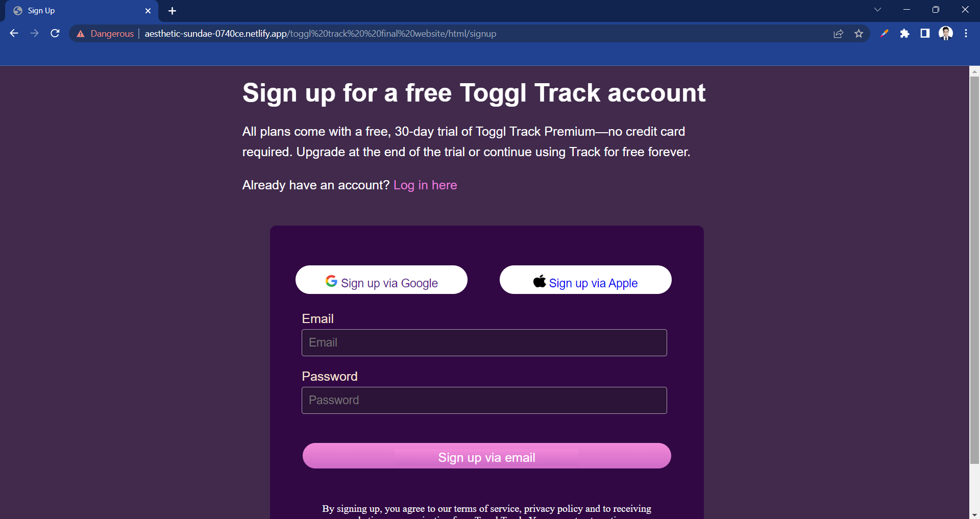This screenshot has width=980, height=519.
Task: Toggle the browser side panel icon
Action: (925, 34)
